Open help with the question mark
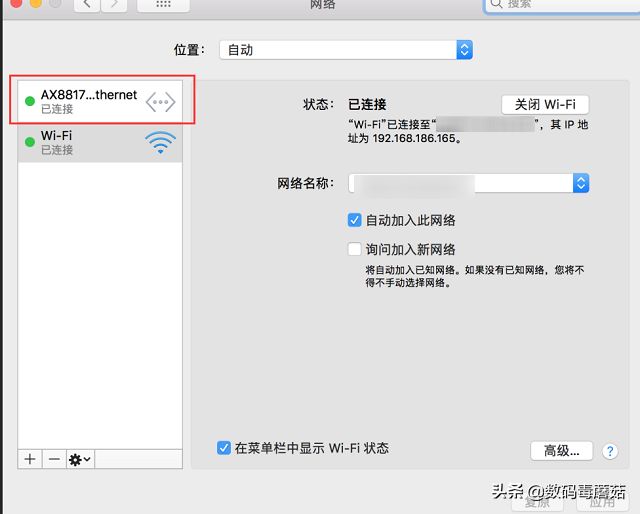 [x=610, y=451]
